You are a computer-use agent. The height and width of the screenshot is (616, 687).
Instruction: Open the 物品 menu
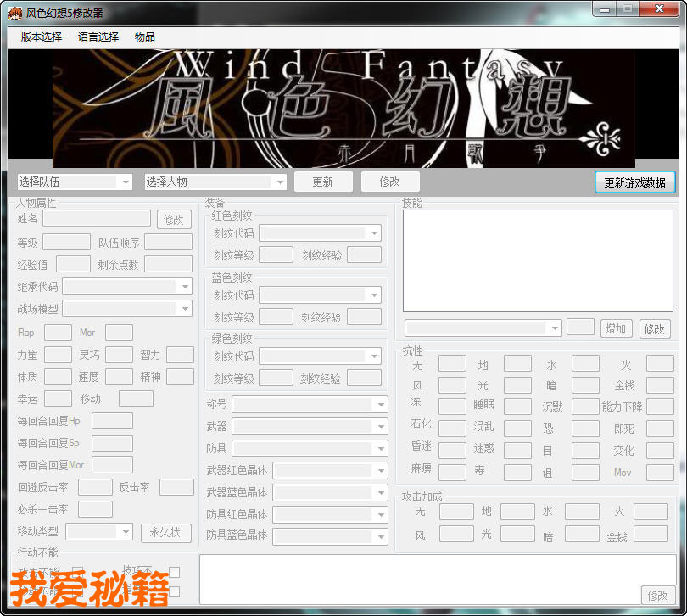[145, 37]
